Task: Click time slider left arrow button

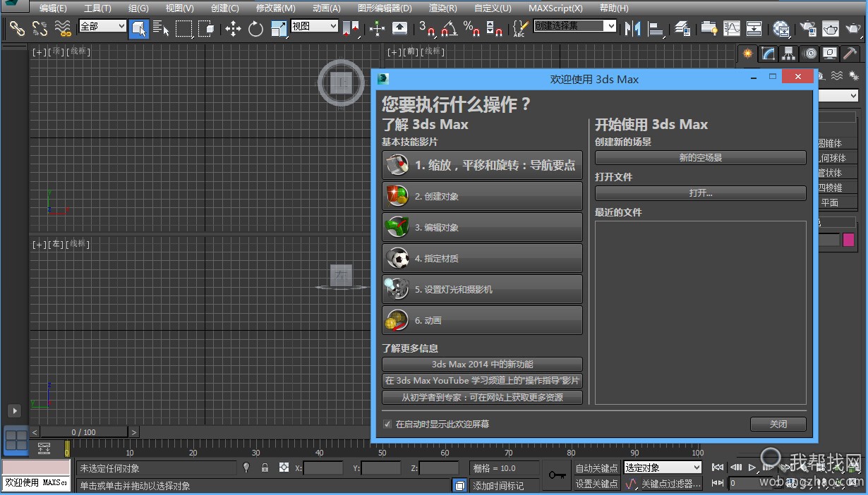Action: point(35,432)
